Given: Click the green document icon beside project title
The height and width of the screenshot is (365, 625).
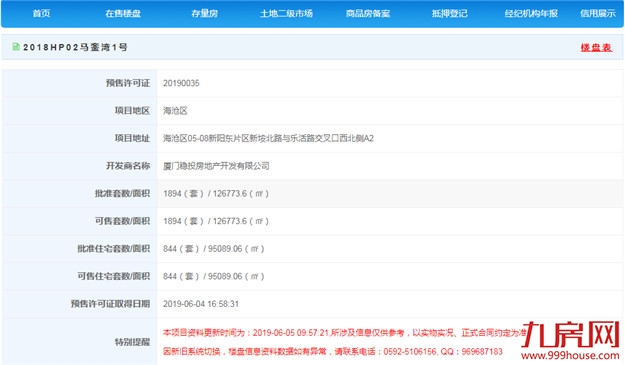Looking at the screenshot, I should pyautogui.click(x=16, y=47).
